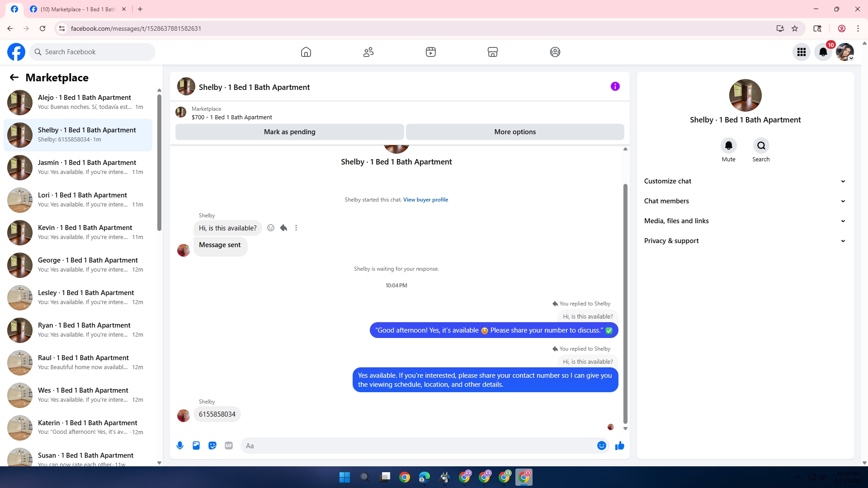
Task: Send a thumbs-up like
Action: [x=619, y=446]
